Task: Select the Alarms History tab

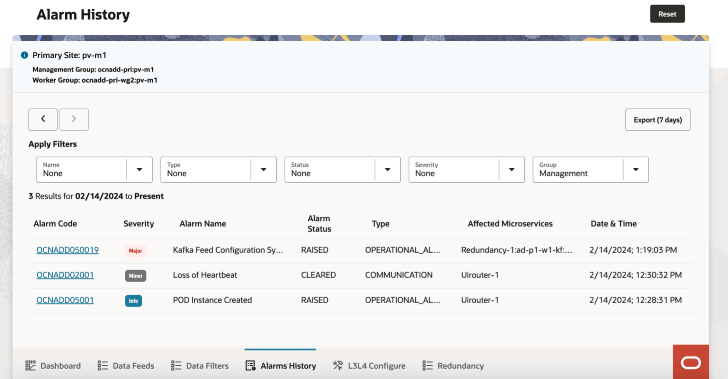Action: click(280, 366)
